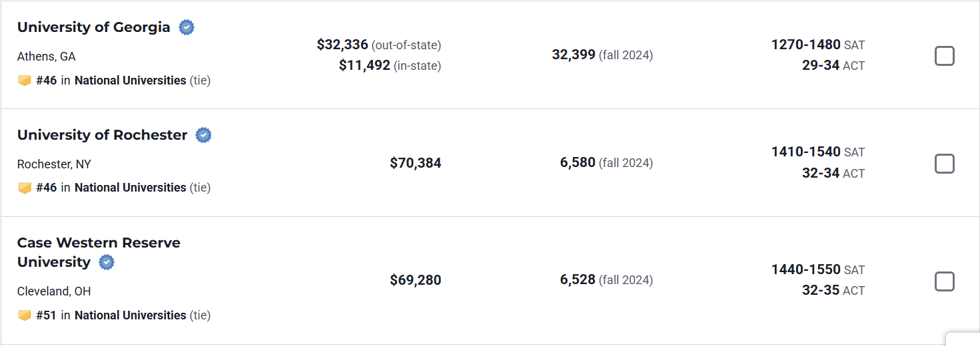
Task: Click University of Georgia ranking badge icon
Action: (25, 81)
